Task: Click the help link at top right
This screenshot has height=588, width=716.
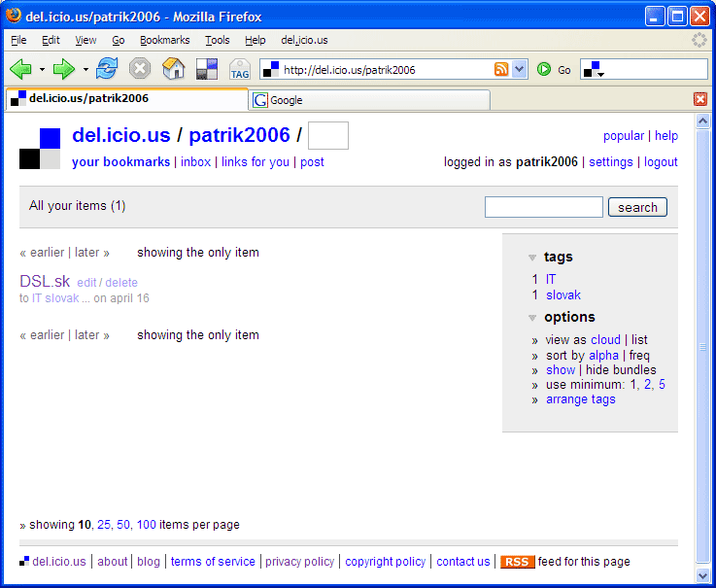Action: tap(666, 136)
